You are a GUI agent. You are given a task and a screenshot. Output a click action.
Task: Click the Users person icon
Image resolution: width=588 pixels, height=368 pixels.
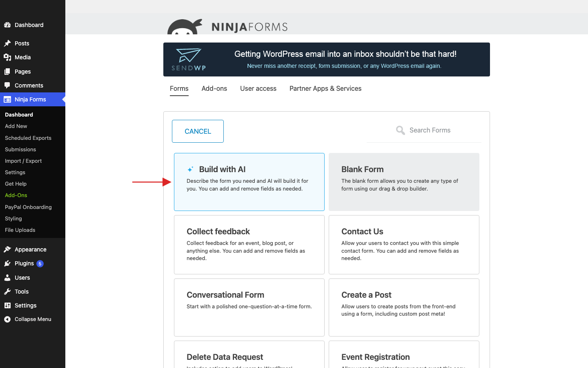7,278
